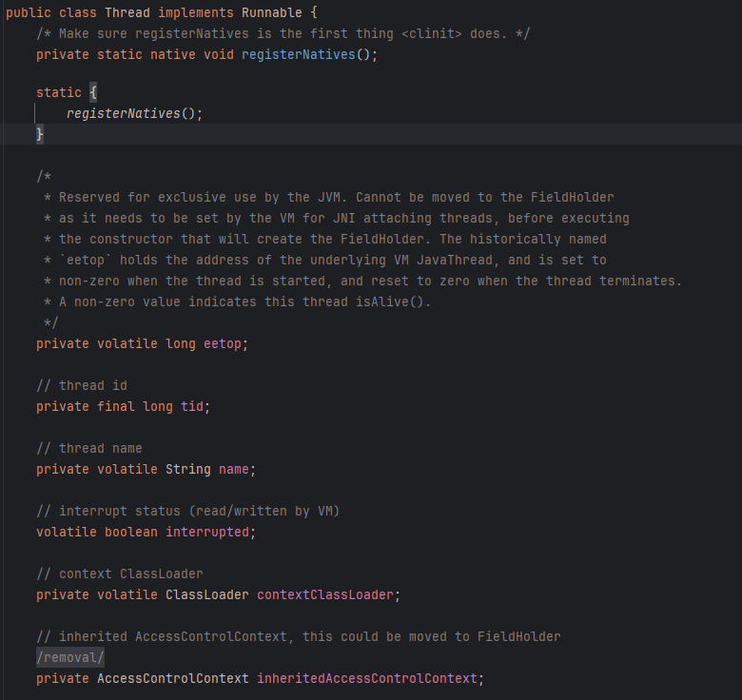Image resolution: width=742 pixels, height=700 pixels.
Task: Click the '// thread name' comment
Action: (89, 448)
